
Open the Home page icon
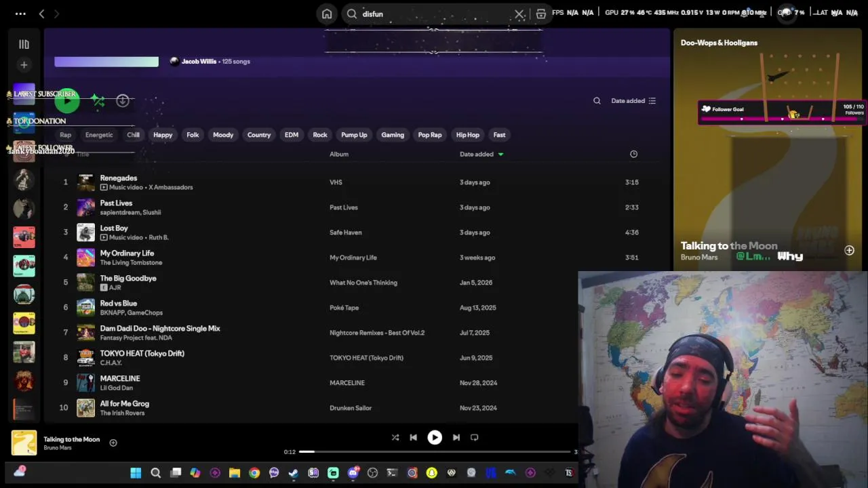point(327,14)
